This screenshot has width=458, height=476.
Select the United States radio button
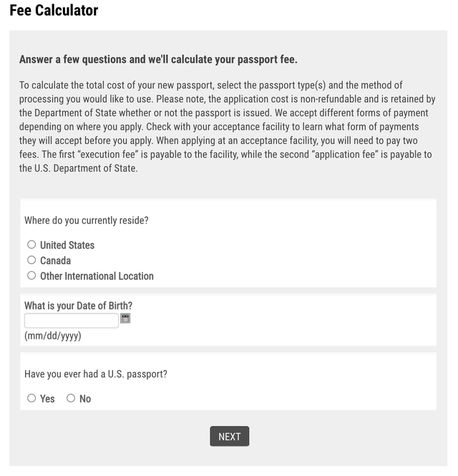coord(31,245)
